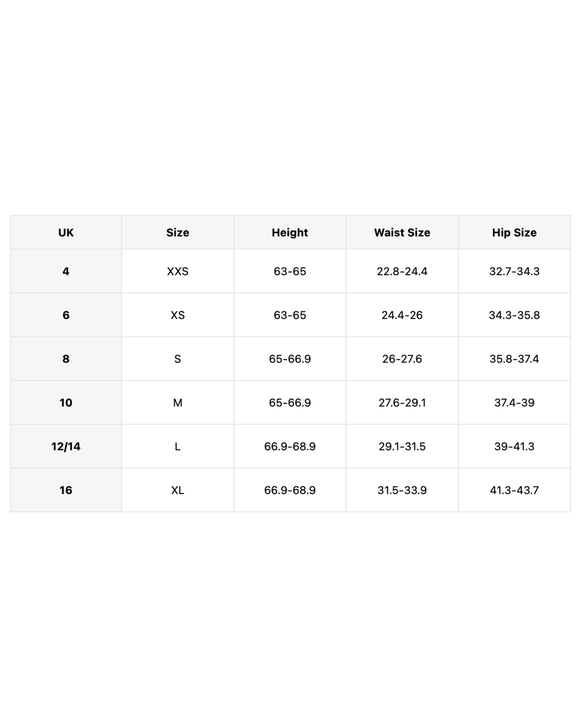Click the XL size cell
The image size is (582, 728).
tap(178, 490)
